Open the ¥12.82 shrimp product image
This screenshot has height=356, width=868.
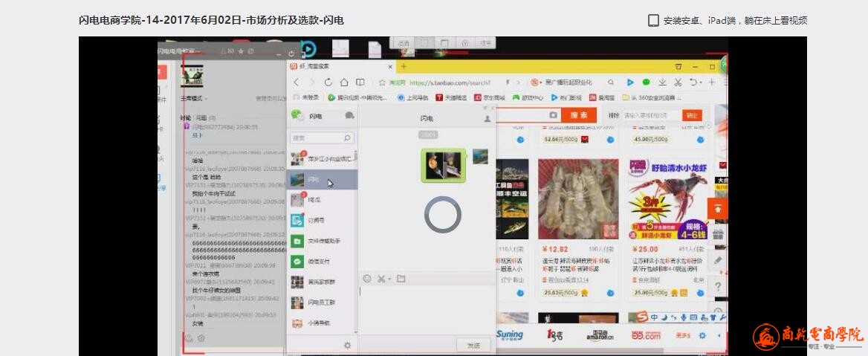point(578,199)
